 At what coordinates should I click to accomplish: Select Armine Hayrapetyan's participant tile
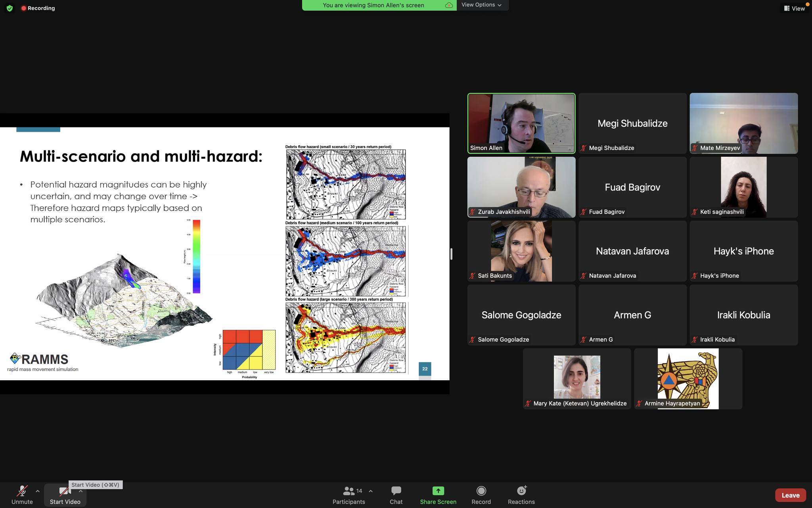pyautogui.click(x=688, y=379)
